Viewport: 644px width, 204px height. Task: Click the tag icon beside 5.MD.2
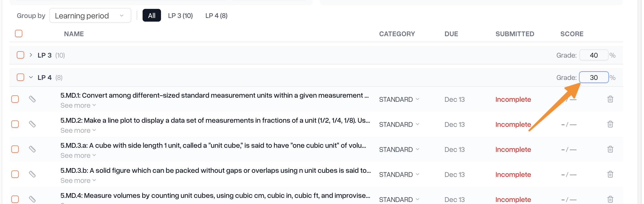click(x=32, y=124)
